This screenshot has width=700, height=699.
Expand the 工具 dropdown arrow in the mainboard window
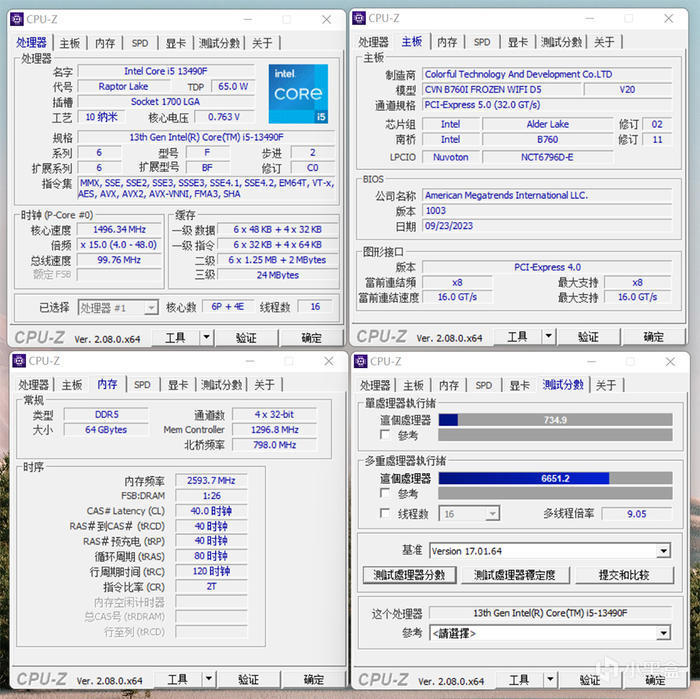click(x=548, y=336)
